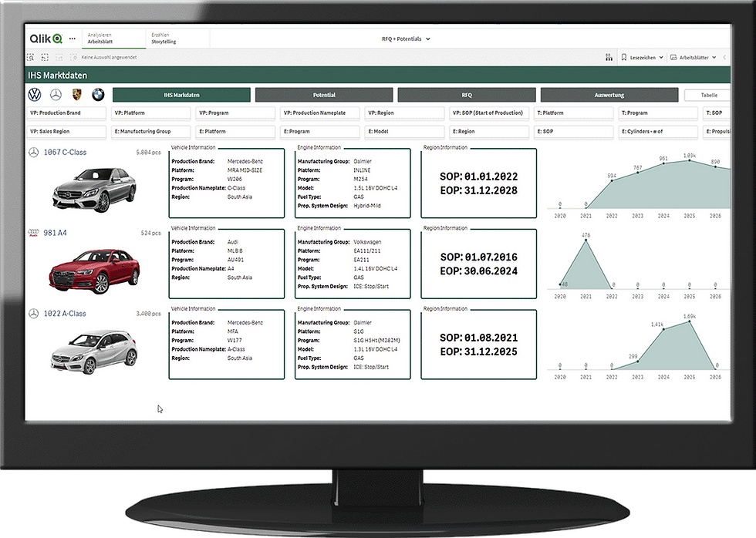Image resolution: width=756 pixels, height=538 pixels.
Task: Open T: Program filter
Action: pyautogui.click(x=658, y=113)
